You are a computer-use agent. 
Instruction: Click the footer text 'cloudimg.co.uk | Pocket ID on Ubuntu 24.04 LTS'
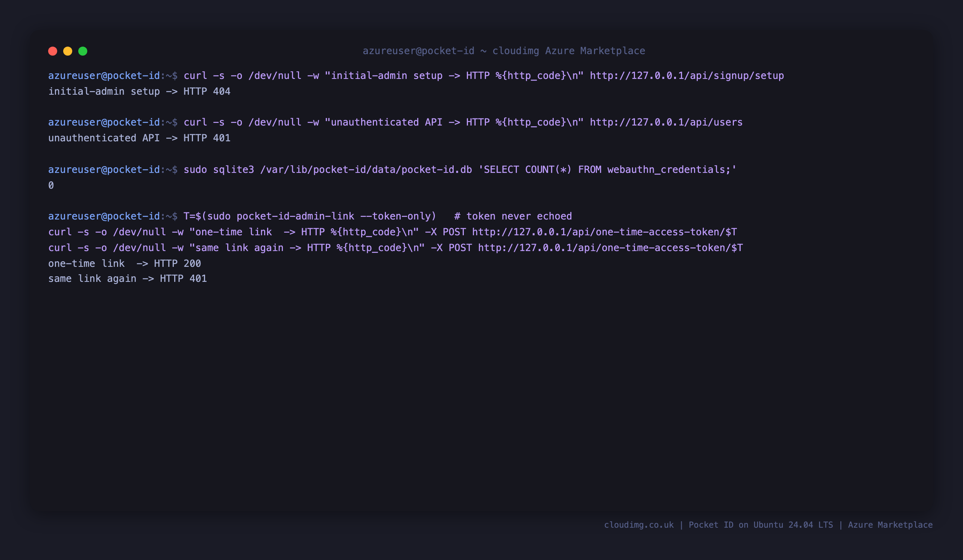point(718,525)
